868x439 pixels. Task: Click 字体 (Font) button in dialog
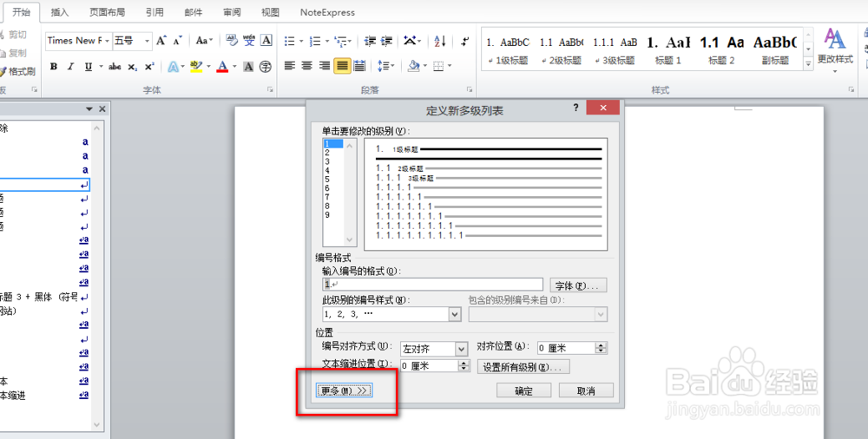(578, 285)
